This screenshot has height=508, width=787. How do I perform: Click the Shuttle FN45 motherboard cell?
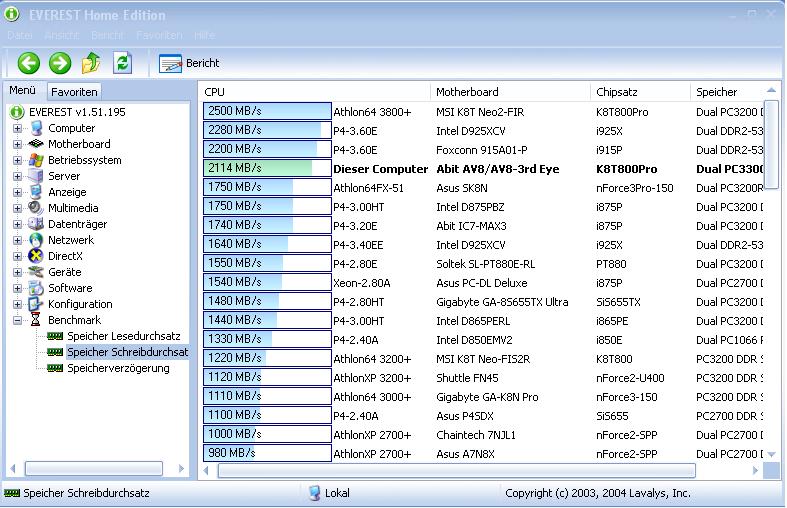point(467,378)
